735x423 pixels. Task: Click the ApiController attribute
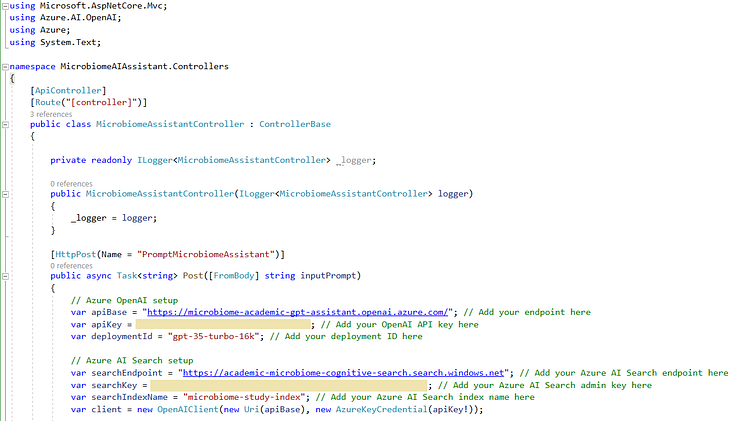tap(68, 91)
